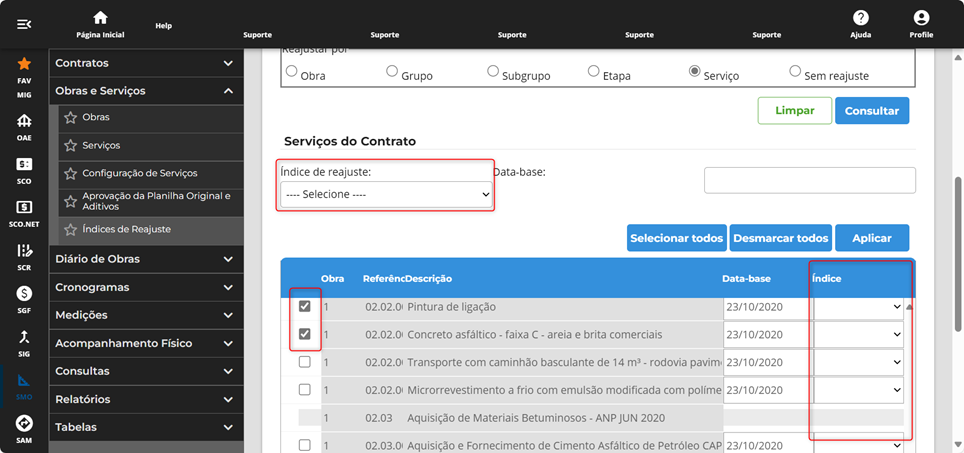964x453 pixels.
Task: Collapse the Obras e Serviços section
Action: coord(146,91)
